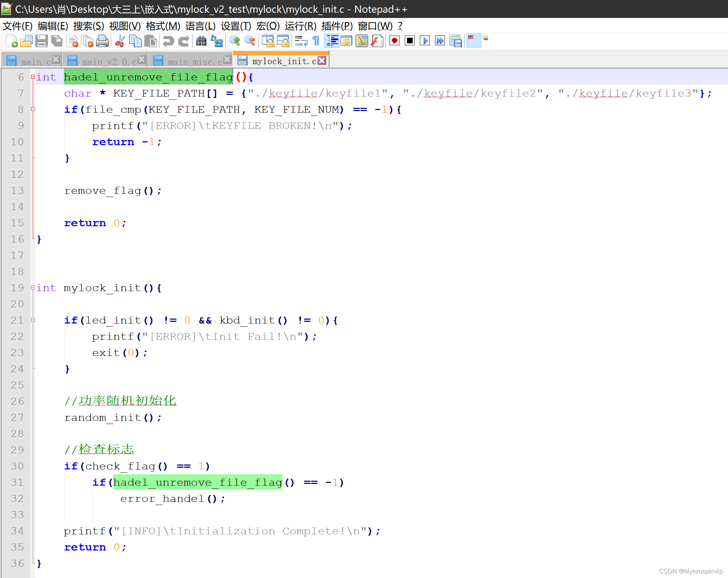Click the Cut scissors icon
Screen dimensions: 728x578
coord(120,41)
